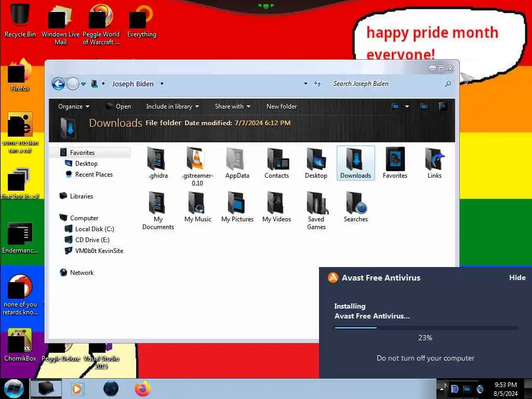The image size is (532, 399).
Task: Click the Back navigation arrow
Action: [58, 84]
